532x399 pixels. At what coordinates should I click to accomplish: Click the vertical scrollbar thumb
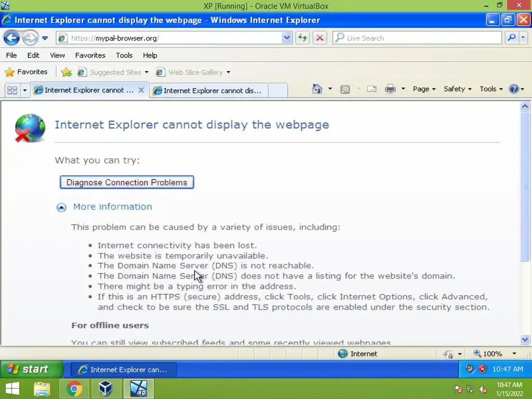click(525, 187)
